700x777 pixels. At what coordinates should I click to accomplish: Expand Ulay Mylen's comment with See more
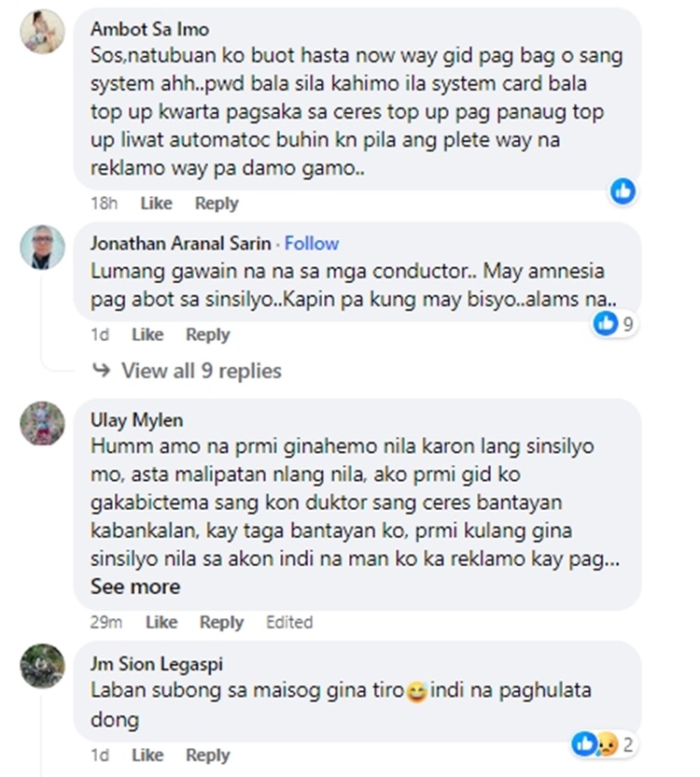tap(135, 586)
